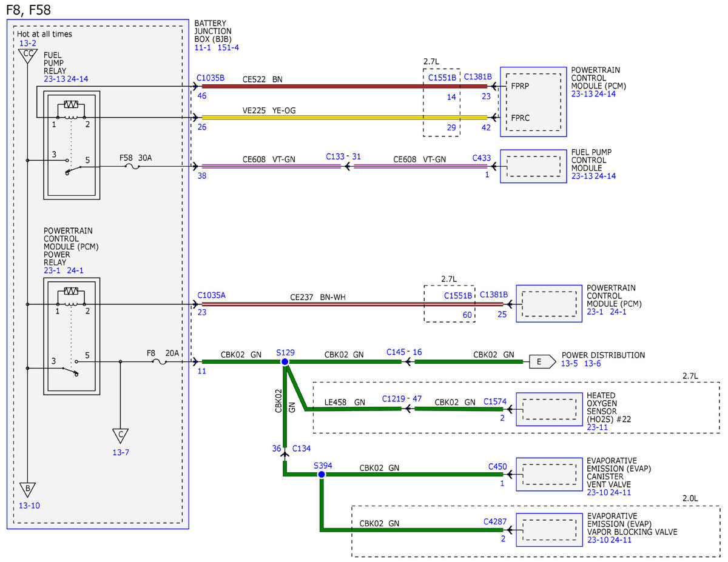This screenshot has width=728, height=562.
Task: Click the C connector triangle symbol
Action: pyautogui.click(x=120, y=436)
